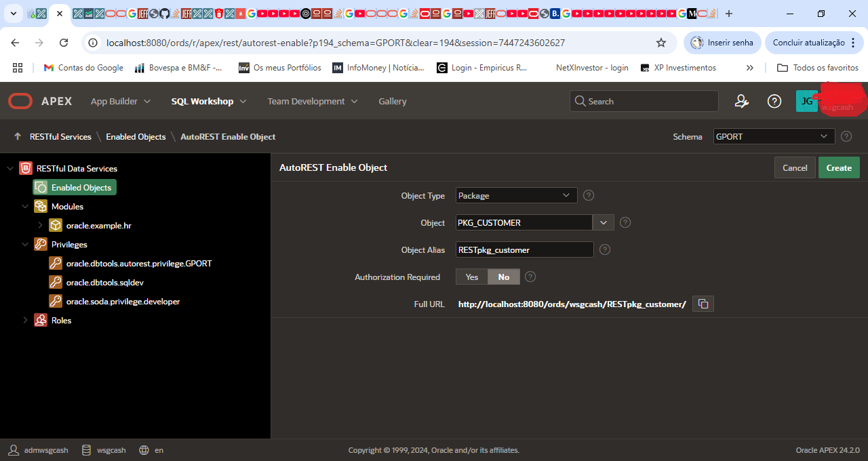Click the 'en' language label in footer
868x461 pixels.
[x=159, y=450]
